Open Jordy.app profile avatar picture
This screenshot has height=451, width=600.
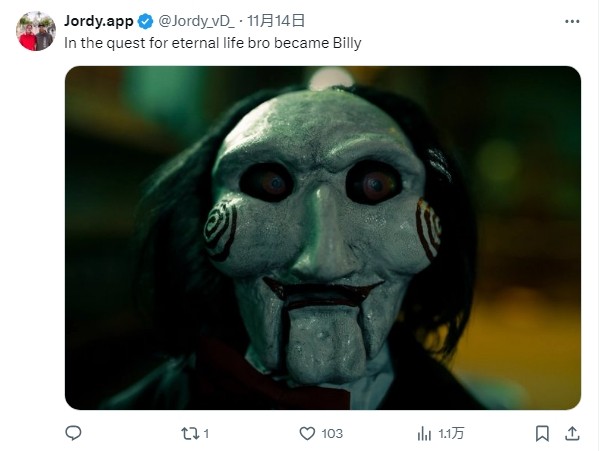36,31
